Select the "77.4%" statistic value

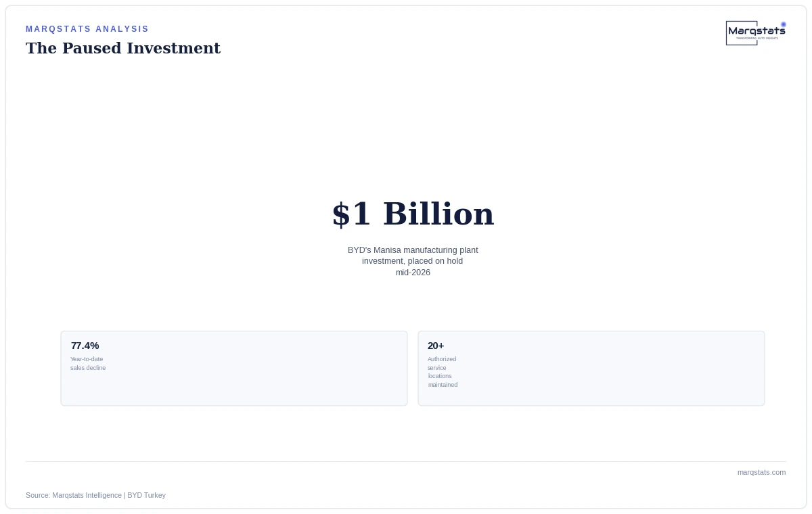[85, 346]
